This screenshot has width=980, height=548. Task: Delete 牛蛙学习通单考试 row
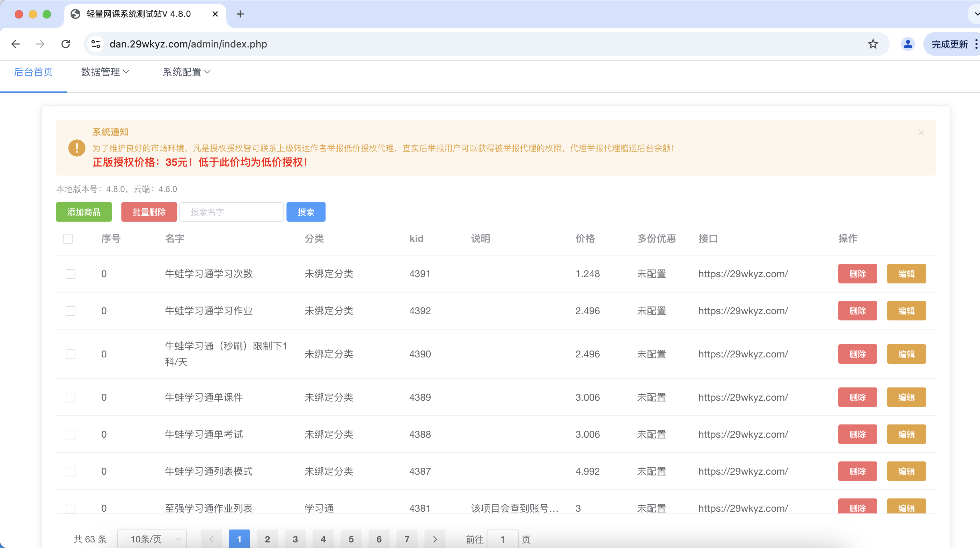(x=857, y=434)
